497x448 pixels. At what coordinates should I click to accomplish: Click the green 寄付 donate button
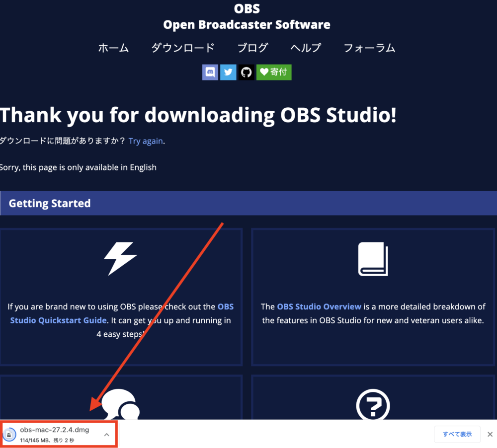pos(274,72)
